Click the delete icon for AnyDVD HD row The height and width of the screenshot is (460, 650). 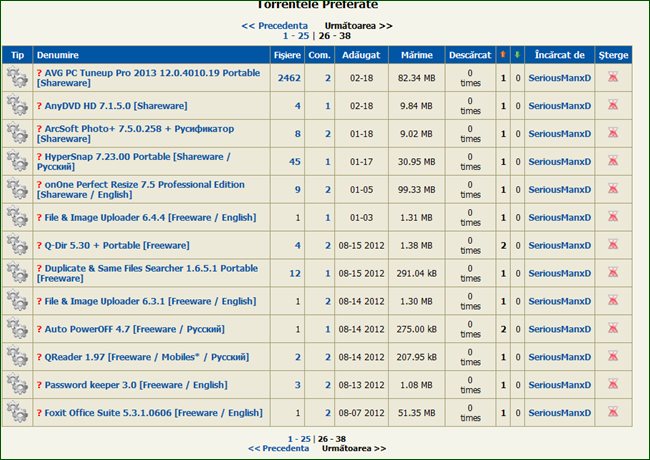click(x=613, y=105)
